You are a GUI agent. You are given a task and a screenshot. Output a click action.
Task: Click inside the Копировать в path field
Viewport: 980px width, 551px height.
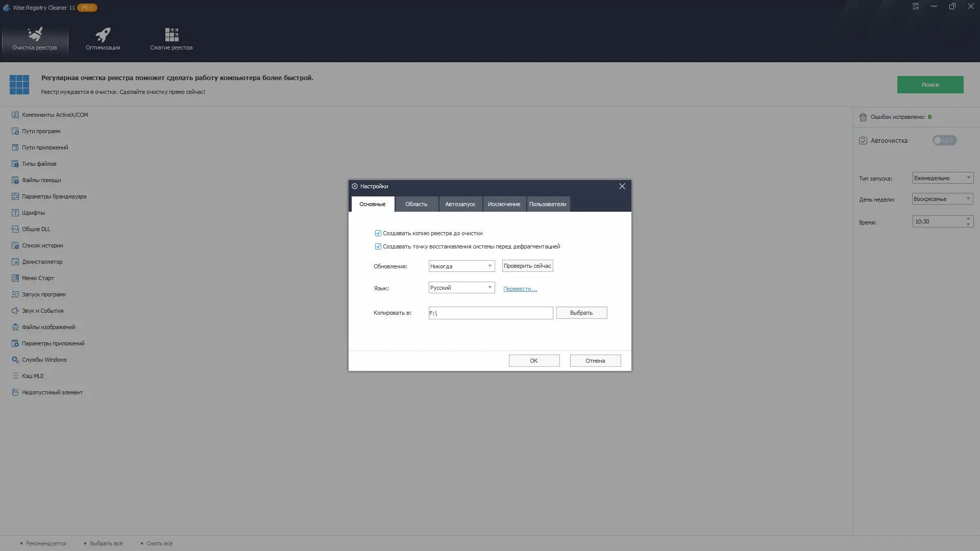[x=490, y=313]
